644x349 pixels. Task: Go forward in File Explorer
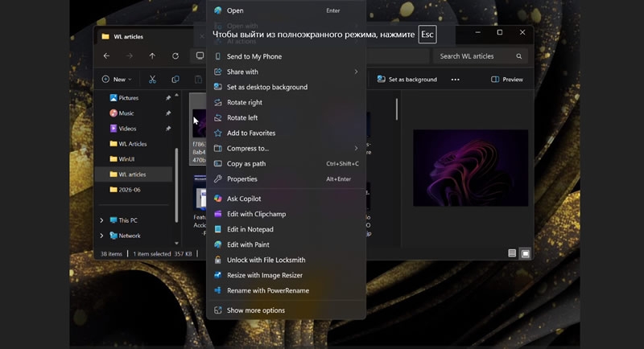130,55
